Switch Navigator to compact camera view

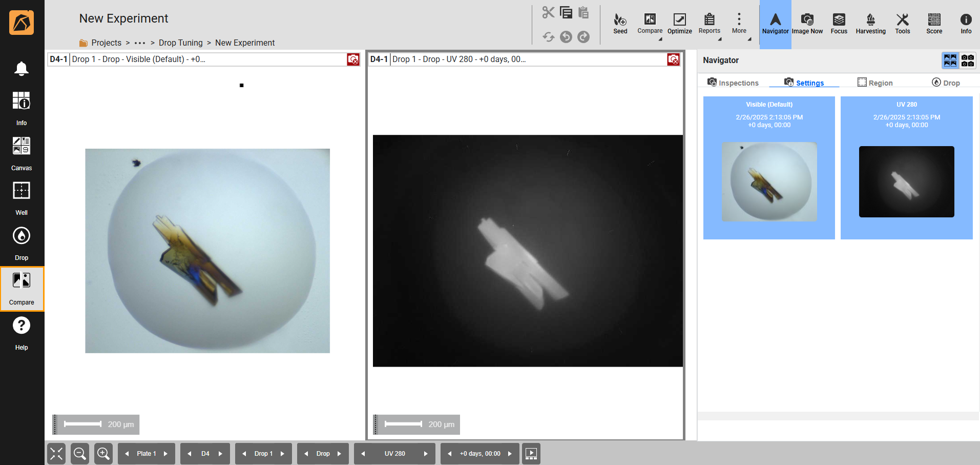968,60
